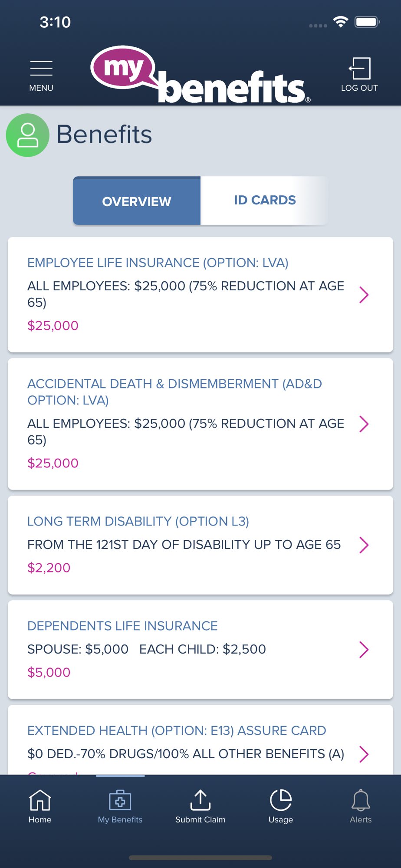The width and height of the screenshot is (401, 868).
Task: Expand Accidental Death & Dismemberment chevron
Action: [364, 424]
